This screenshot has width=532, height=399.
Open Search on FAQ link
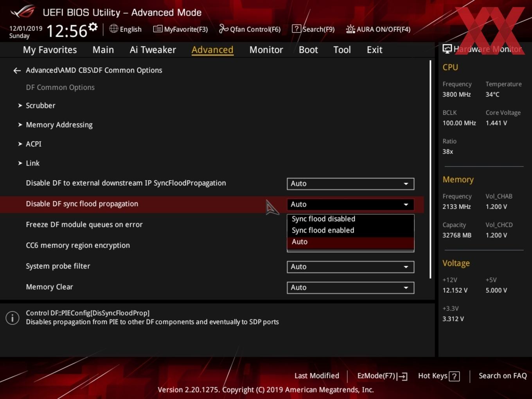[503, 376]
